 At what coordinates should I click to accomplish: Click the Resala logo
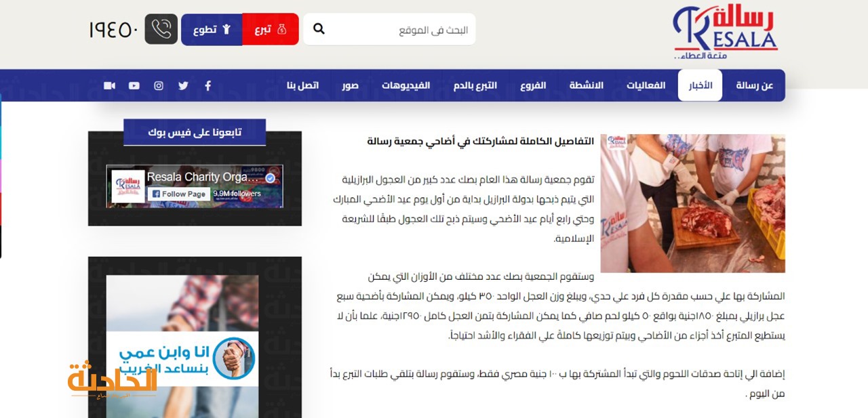725,32
